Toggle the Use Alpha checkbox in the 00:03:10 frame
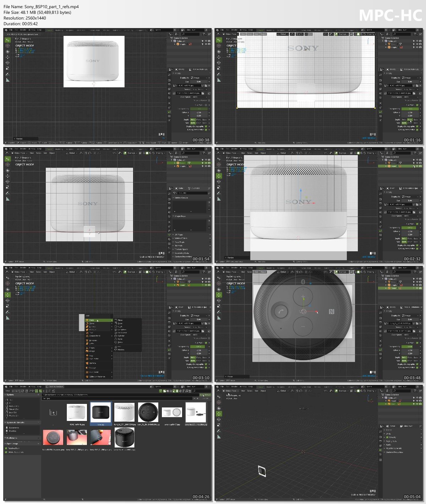Screen dimensions: 426x504 coord(206,343)
